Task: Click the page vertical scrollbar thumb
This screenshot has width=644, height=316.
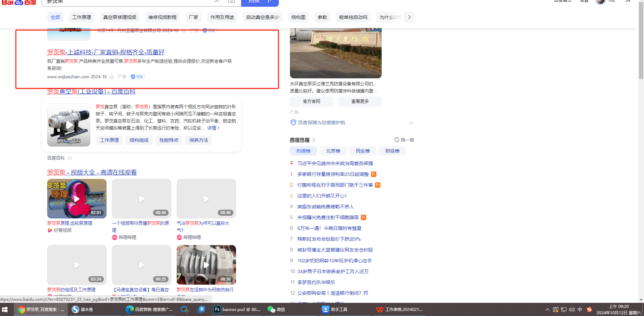Action: click(641, 41)
